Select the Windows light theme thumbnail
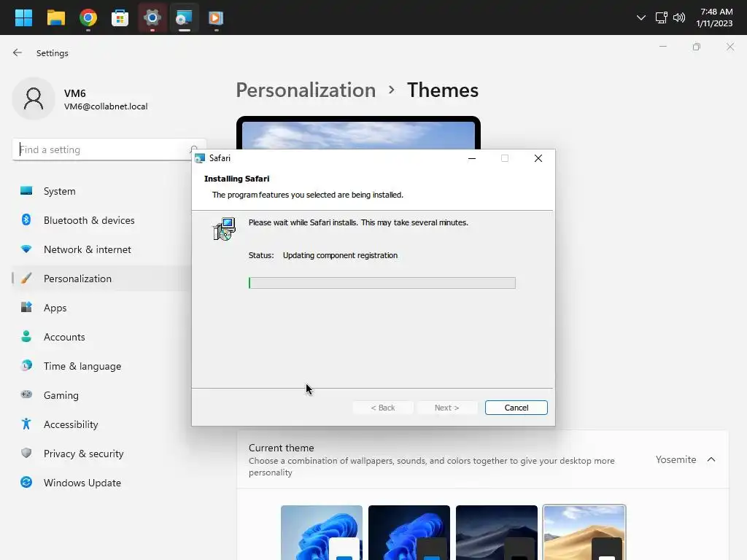Screen dimensions: 747x560 coord(322,532)
